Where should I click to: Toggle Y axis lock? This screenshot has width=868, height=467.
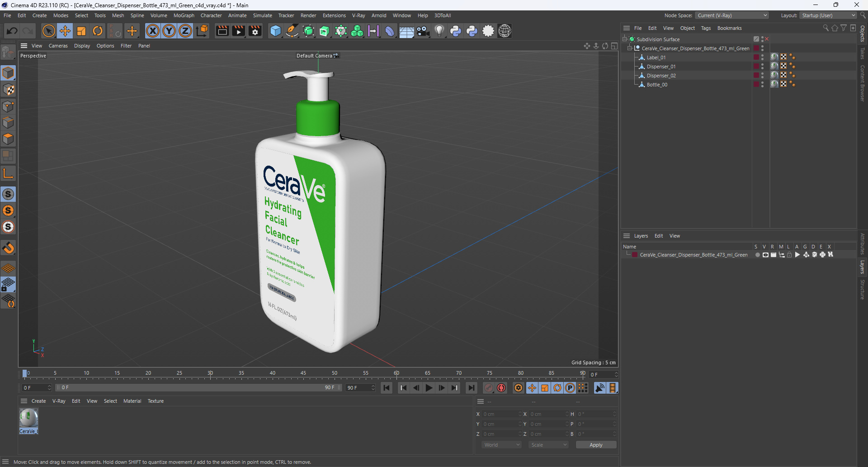pyautogui.click(x=169, y=31)
